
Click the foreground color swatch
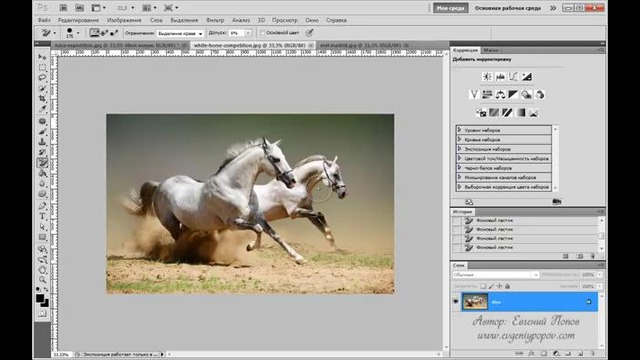(x=40, y=298)
